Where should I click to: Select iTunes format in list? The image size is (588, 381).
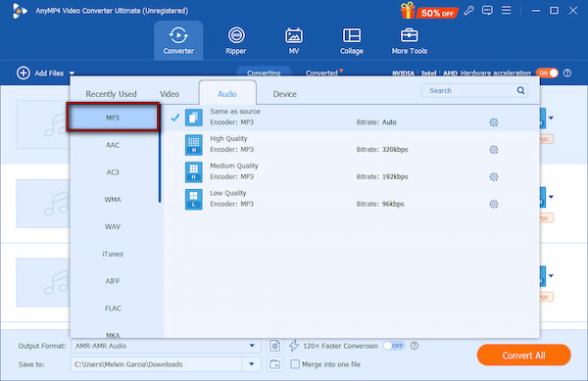(113, 254)
